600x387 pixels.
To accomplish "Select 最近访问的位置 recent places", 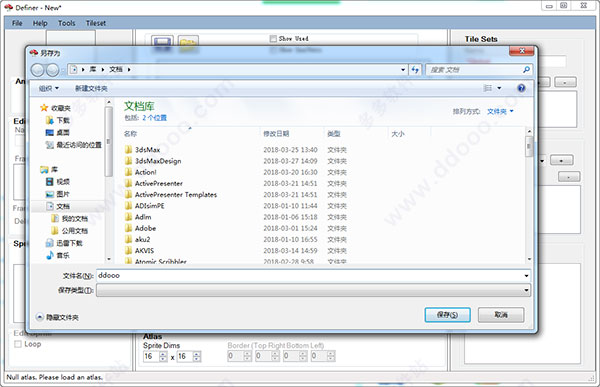I will [73, 145].
